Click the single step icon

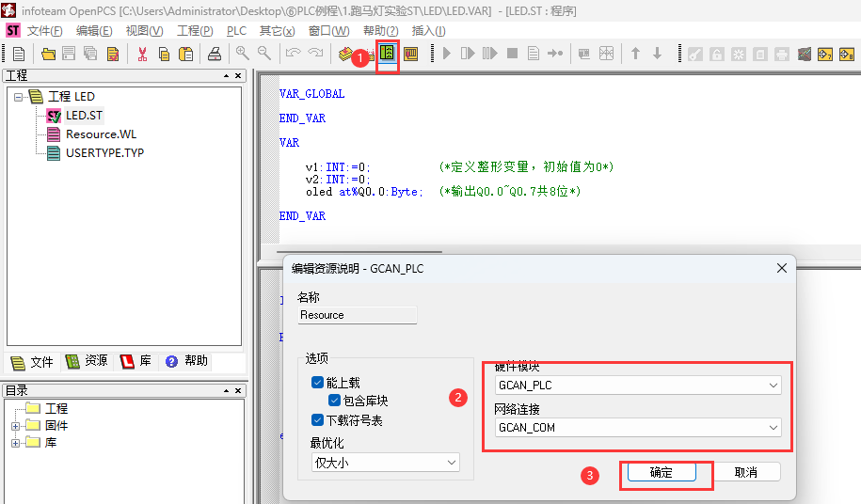(x=468, y=54)
